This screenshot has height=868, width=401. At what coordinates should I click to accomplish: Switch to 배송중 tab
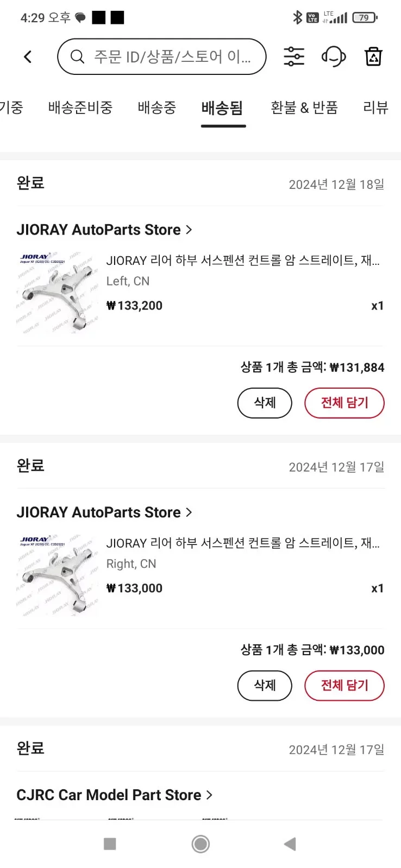coord(157,107)
